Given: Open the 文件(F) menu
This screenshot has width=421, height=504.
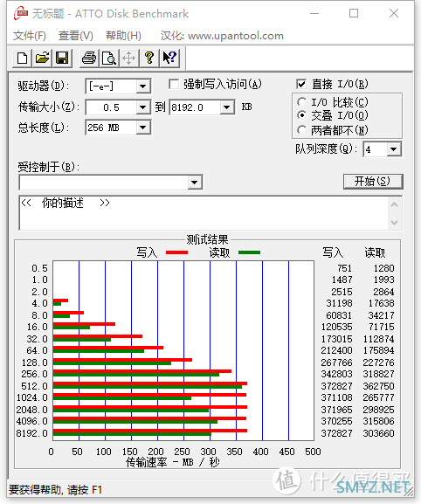Looking at the screenshot, I should (x=30, y=36).
